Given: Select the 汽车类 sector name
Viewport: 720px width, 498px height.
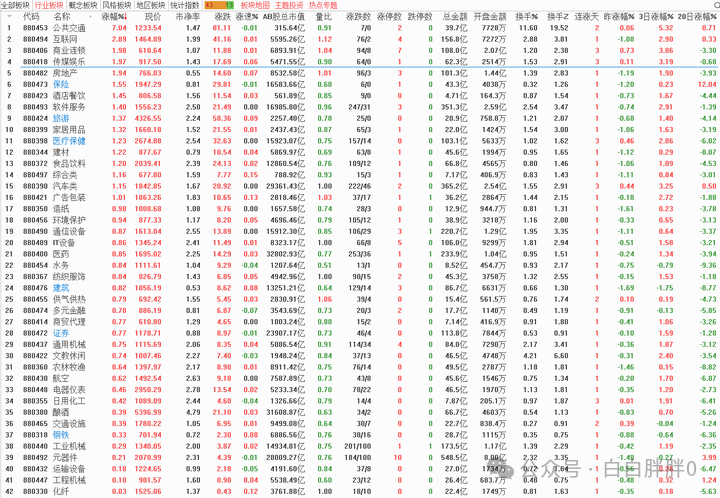Looking at the screenshot, I should 65,186.
